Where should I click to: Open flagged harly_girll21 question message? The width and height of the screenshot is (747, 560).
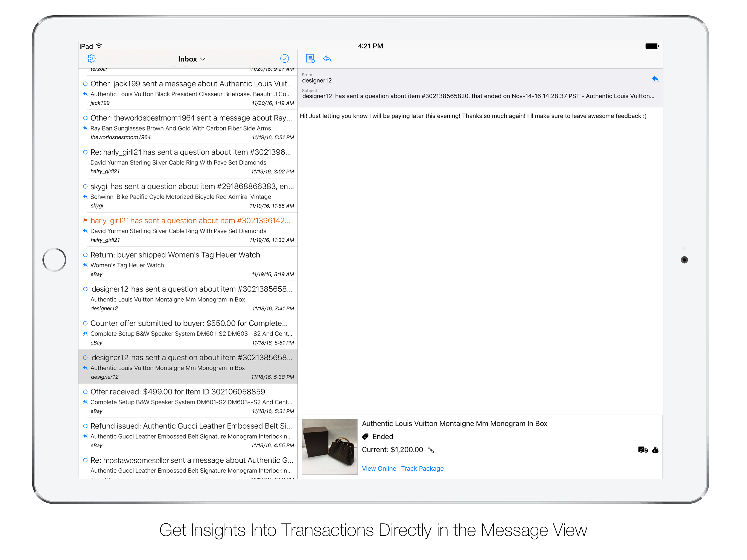click(188, 230)
